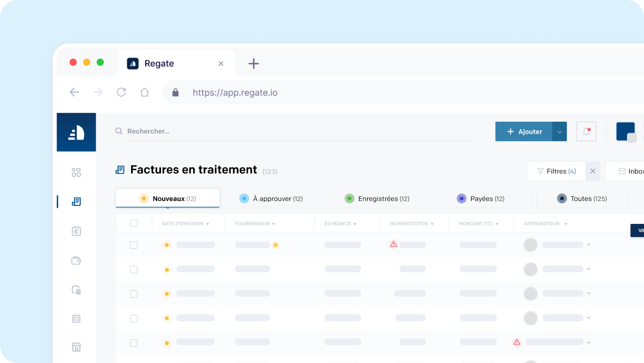Click the Regate sailboat logo in sidebar
The height and width of the screenshot is (363, 644).
coord(76,132)
